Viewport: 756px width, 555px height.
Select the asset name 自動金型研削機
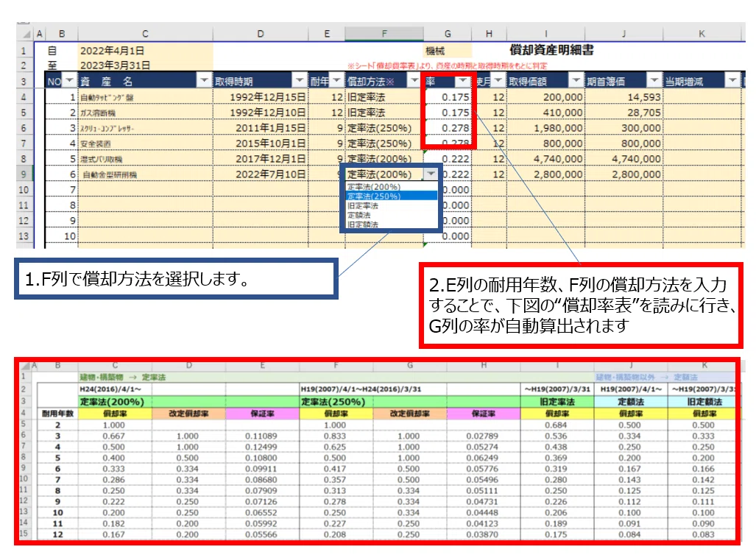pos(110,174)
